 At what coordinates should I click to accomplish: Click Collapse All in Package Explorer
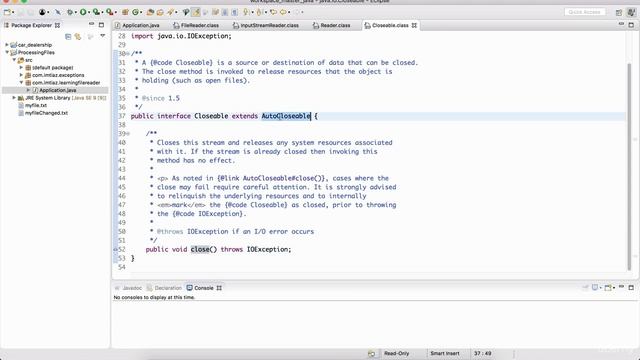[x=68, y=37]
